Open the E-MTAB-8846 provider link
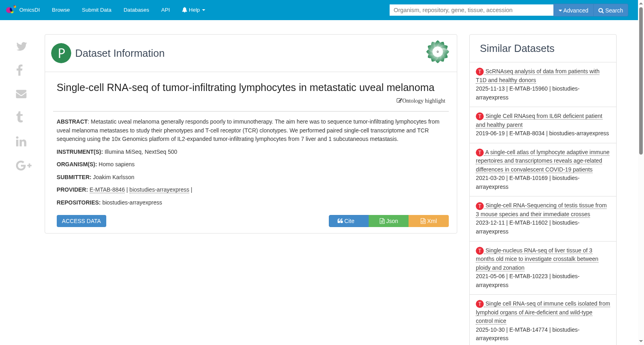The height and width of the screenshot is (345, 644). [107, 190]
